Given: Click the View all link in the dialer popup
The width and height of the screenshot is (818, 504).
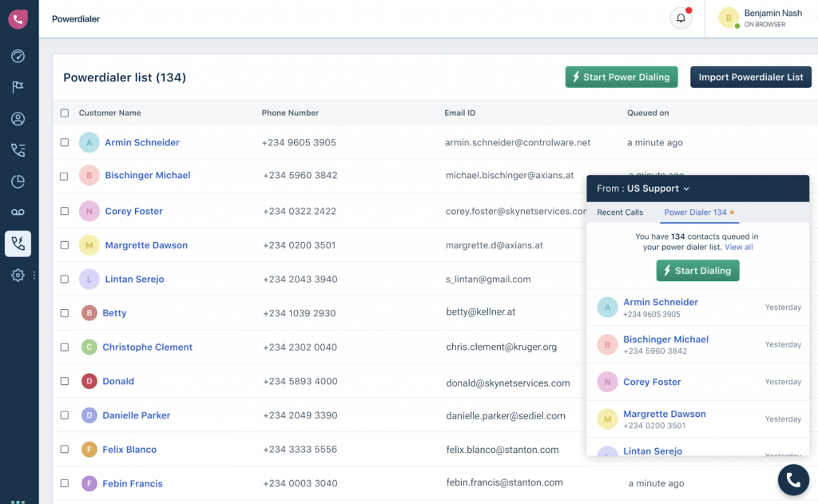Looking at the screenshot, I should pos(738,247).
